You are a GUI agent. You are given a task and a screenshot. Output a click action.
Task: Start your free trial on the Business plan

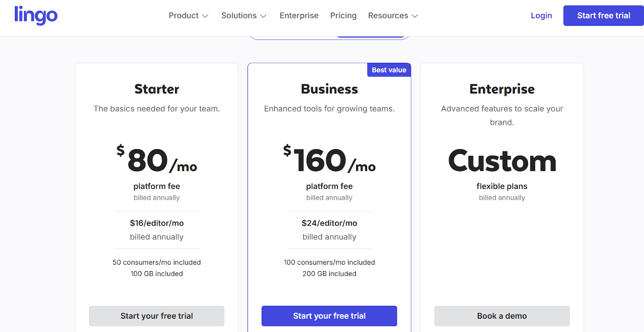tap(329, 316)
